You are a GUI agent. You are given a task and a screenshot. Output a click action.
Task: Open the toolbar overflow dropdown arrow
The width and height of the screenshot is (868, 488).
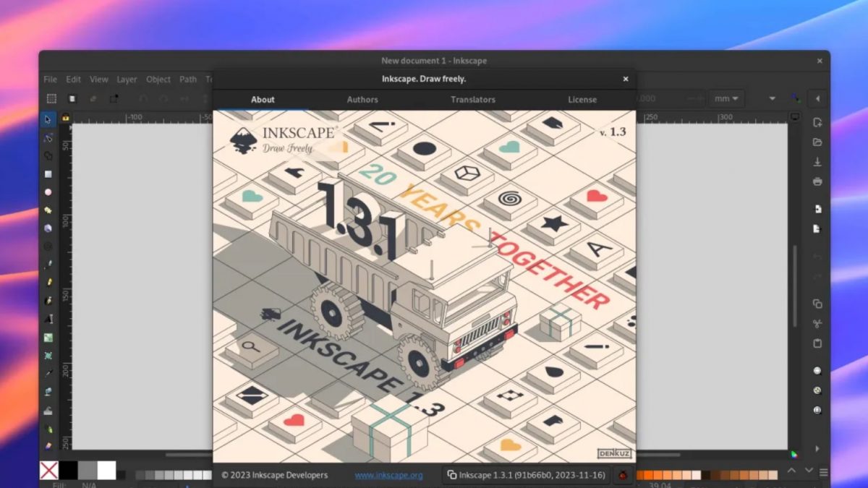772,98
